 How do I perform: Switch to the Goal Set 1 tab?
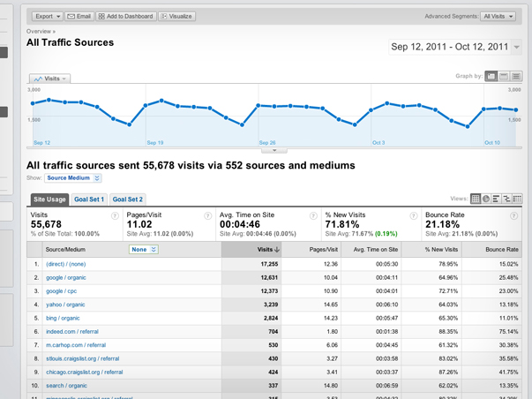tap(89, 199)
